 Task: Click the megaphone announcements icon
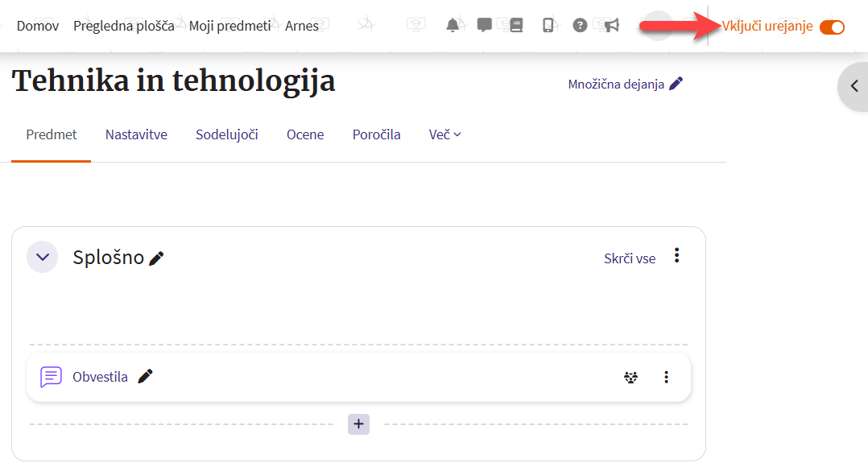pyautogui.click(x=611, y=26)
